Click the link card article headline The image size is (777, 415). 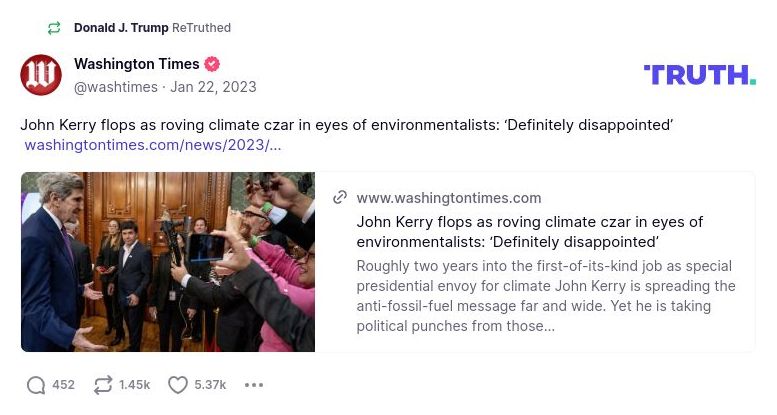[529, 232]
